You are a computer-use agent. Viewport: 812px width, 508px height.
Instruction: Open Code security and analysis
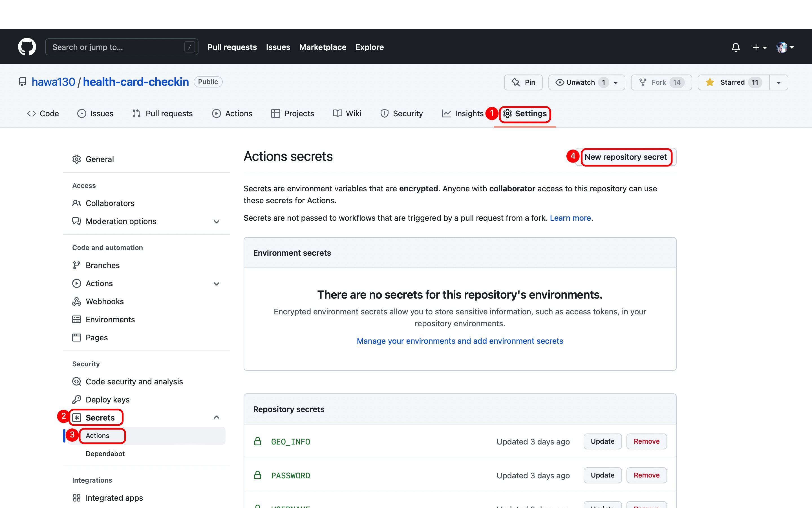coord(127,382)
